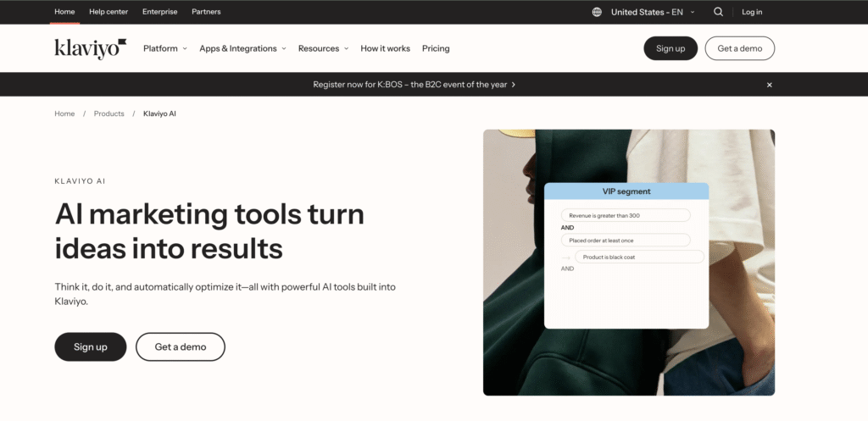Expand the Platform dropdown menu
The width and height of the screenshot is (868, 421).
click(x=165, y=48)
